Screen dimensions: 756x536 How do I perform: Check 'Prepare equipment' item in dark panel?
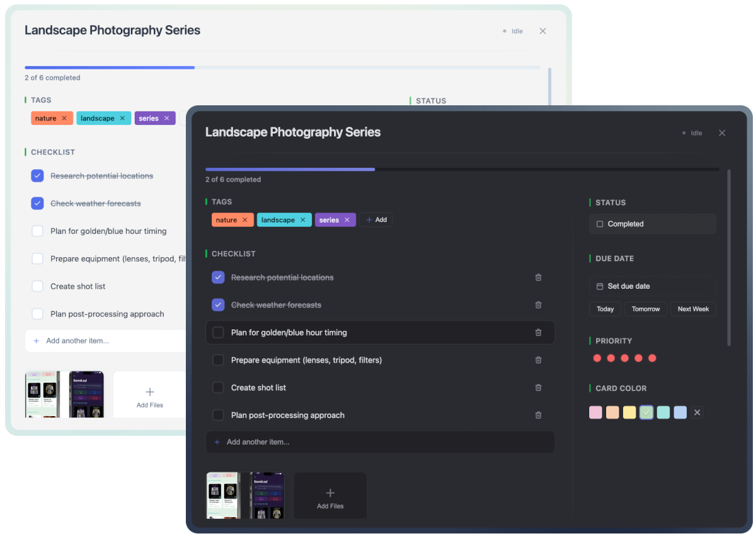pos(218,360)
